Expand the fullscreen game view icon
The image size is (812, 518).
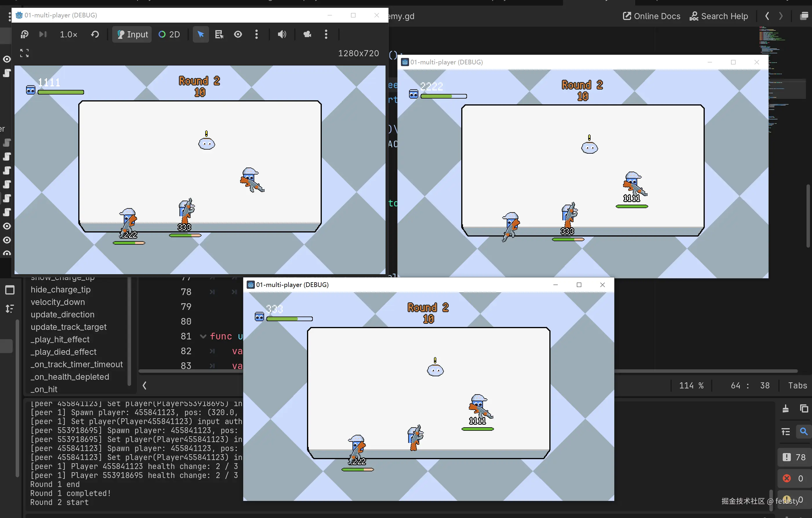coord(24,53)
